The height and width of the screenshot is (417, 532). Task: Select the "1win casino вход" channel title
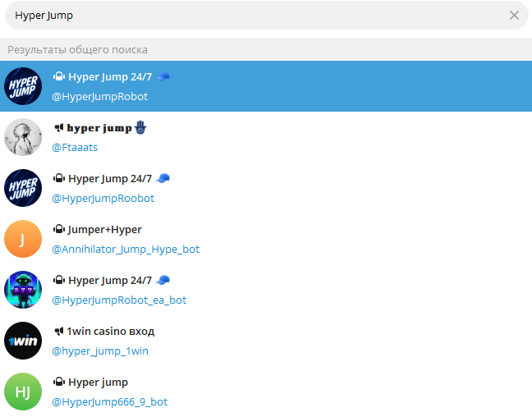[111, 331]
